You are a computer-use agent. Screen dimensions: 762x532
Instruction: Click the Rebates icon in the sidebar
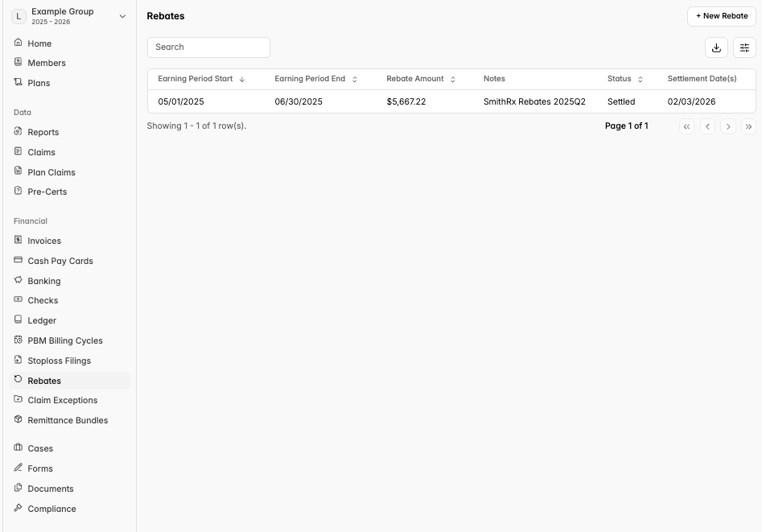point(18,379)
